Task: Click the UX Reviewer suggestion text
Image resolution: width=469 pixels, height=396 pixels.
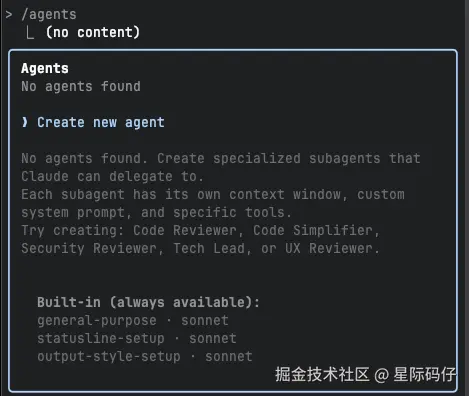Action: point(329,249)
